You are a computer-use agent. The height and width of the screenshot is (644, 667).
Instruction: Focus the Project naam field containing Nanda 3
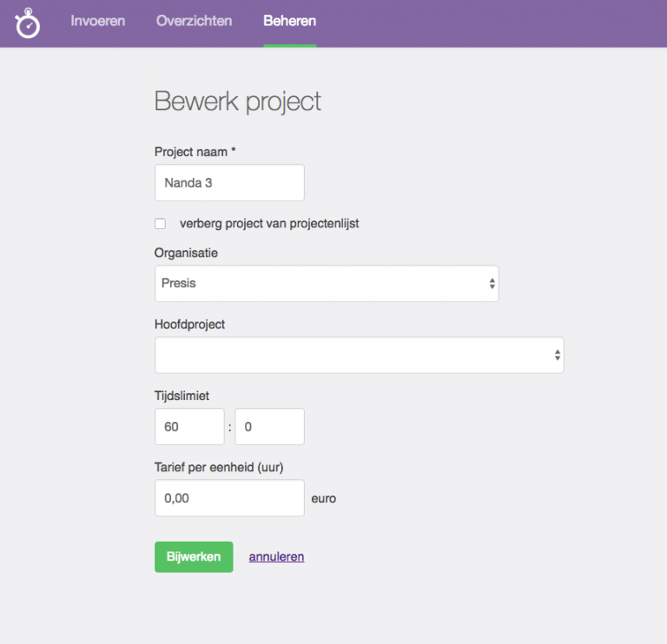tap(229, 183)
